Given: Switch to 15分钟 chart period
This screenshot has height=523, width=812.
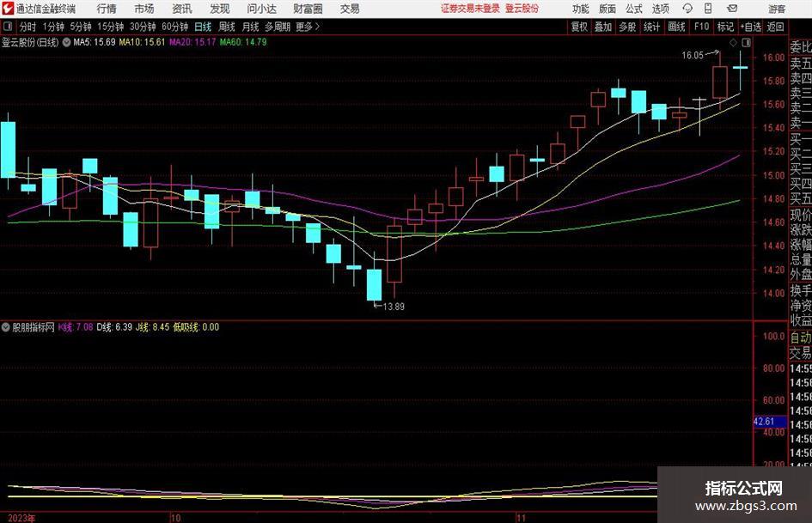Looking at the screenshot, I should 110,27.
